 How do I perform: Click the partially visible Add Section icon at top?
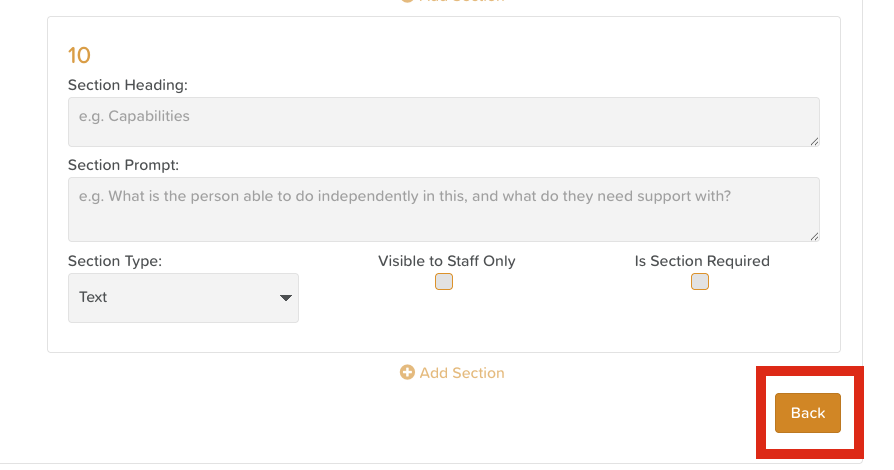coord(407,1)
